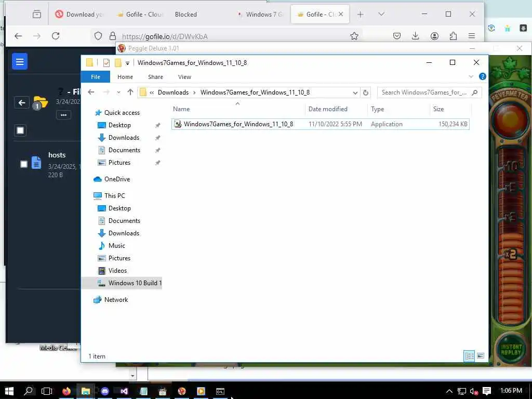Open recent locations dropdown arrow
The image size is (532, 399).
[118, 92]
